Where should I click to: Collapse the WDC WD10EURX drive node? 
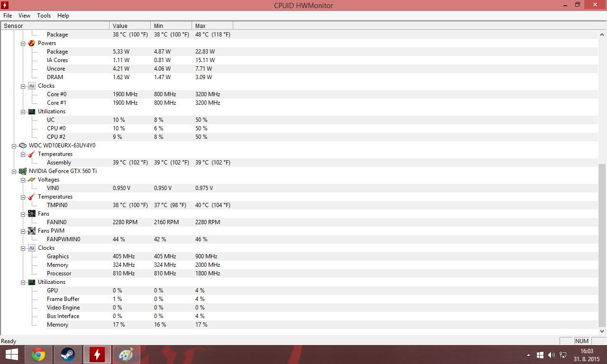point(14,146)
